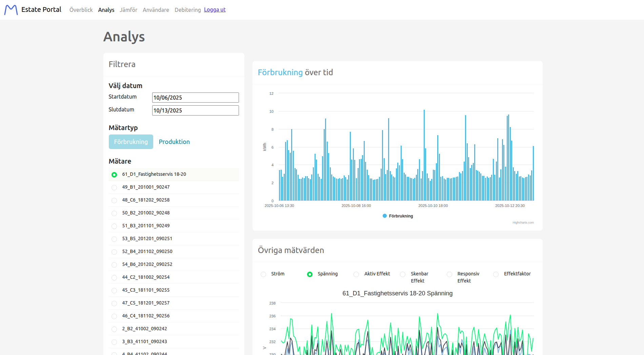The width and height of the screenshot is (644, 355).
Task: Go to the Analys tab
Action: pos(106,10)
